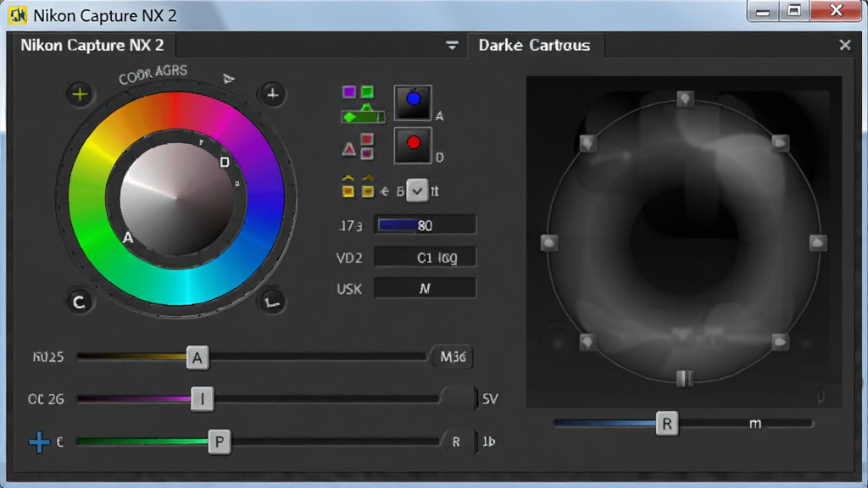Screen dimensions: 868x488
Task: Select the green square icon beside purple square
Action: click(367, 91)
